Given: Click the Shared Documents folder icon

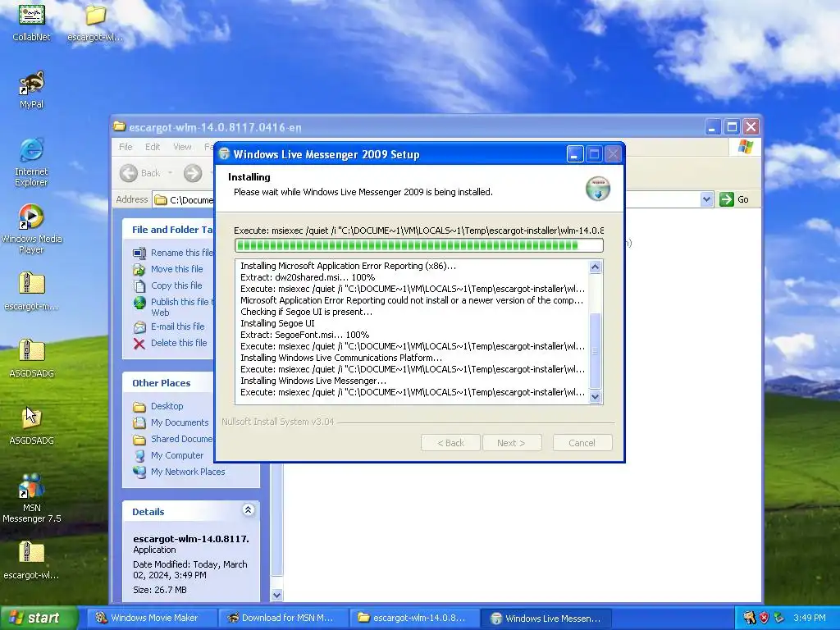Looking at the screenshot, I should [x=139, y=440].
